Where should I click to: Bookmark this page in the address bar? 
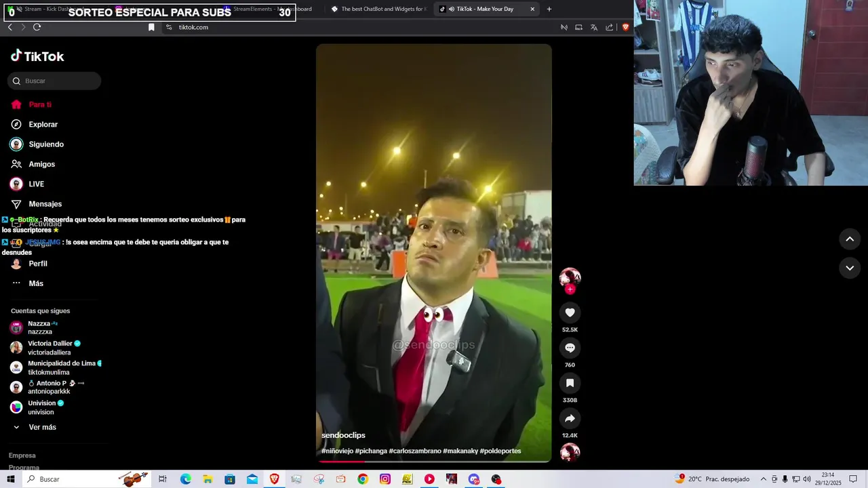click(x=151, y=27)
